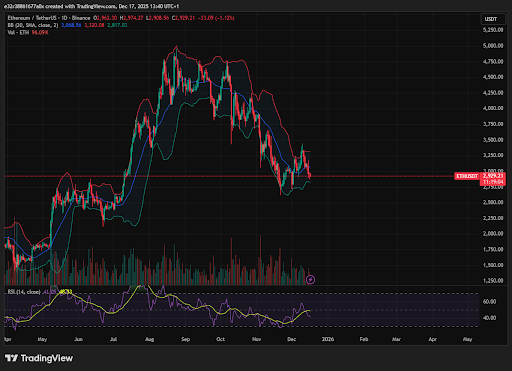Select the BB (20, SMA, close, 2) legend
Image resolution: width=512 pixels, height=371 pixels.
pyautogui.click(x=33, y=25)
